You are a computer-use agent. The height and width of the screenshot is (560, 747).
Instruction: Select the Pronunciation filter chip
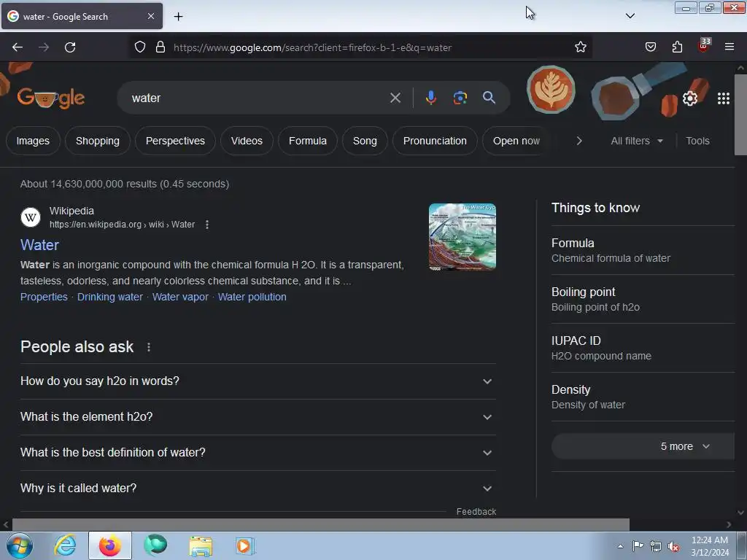tap(435, 141)
